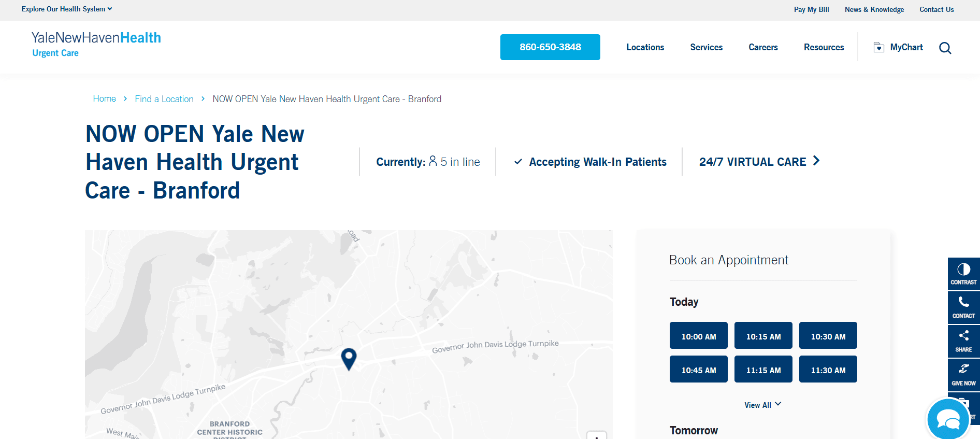
Task: Go to Home breadcrumb
Action: pos(104,98)
